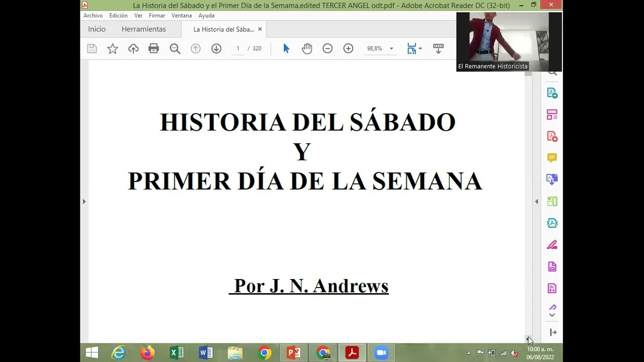644x362 pixels.
Task: Open Word from the taskbar
Action: (206, 353)
